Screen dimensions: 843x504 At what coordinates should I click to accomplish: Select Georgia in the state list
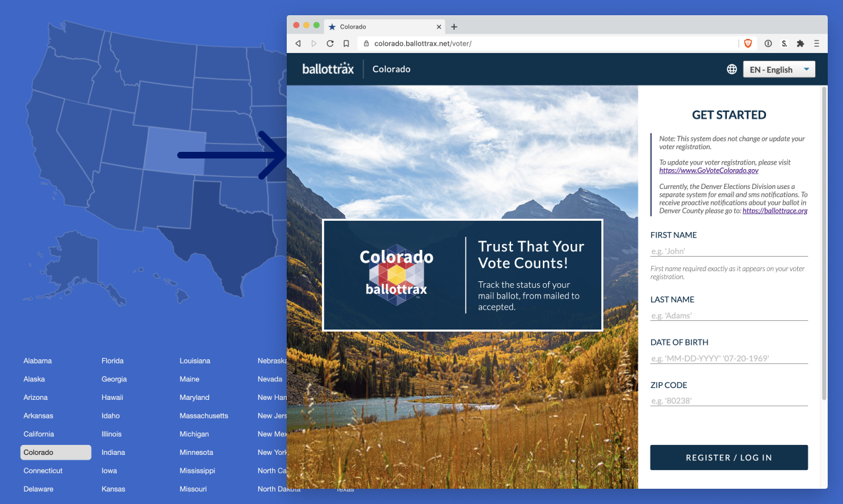pos(114,379)
